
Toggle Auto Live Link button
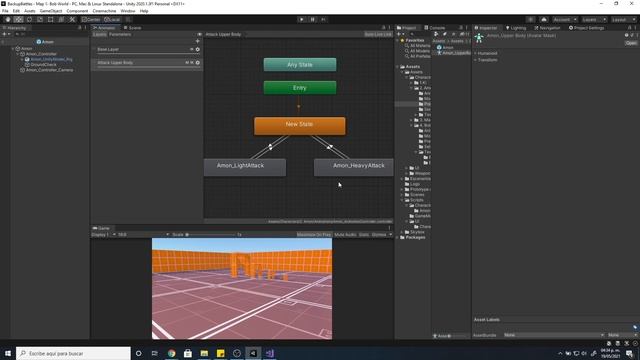click(x=378, y=34)
